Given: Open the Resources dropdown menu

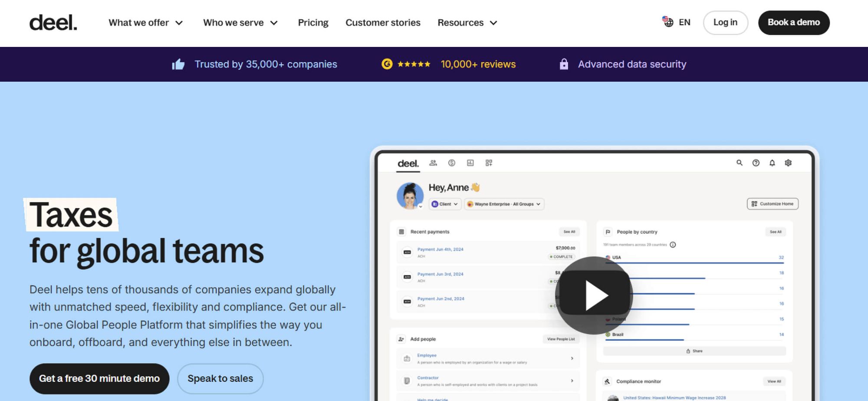Looking at the screenshot, I should click(x=467, y=23).
